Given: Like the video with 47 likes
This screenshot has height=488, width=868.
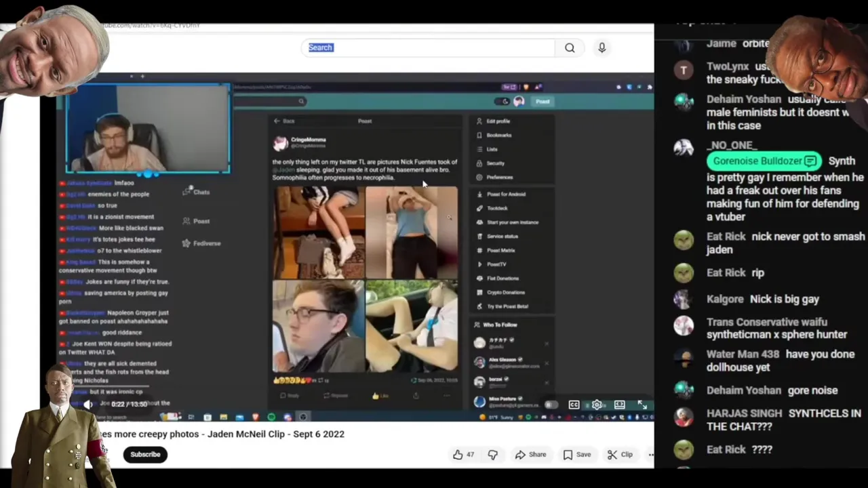Looking at the screenshot, I should click(x=463, y=455).
